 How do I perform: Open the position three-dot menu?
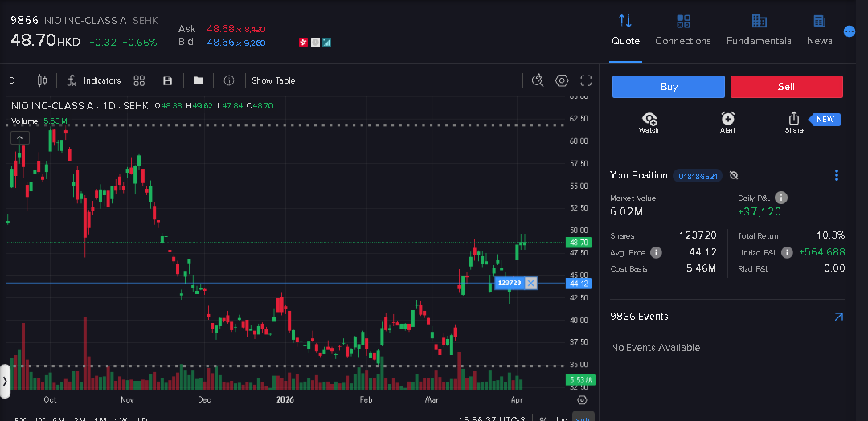[837, 175]
